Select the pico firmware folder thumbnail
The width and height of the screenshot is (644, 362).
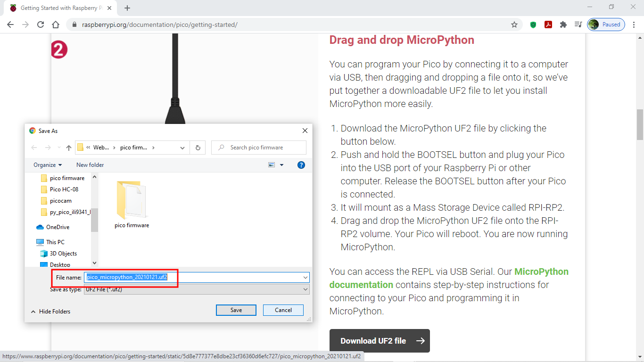coord(132,205)
